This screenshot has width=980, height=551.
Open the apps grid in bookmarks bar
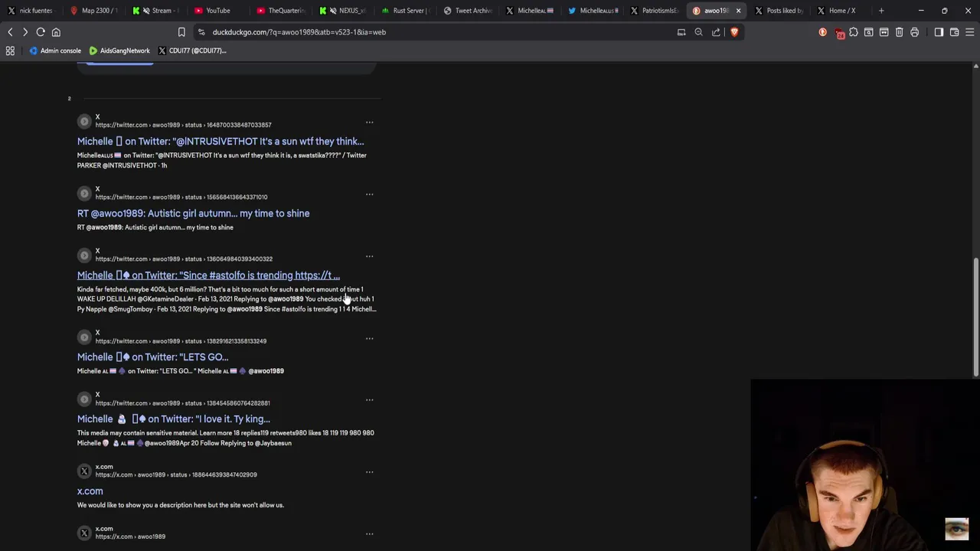(10, 51)
